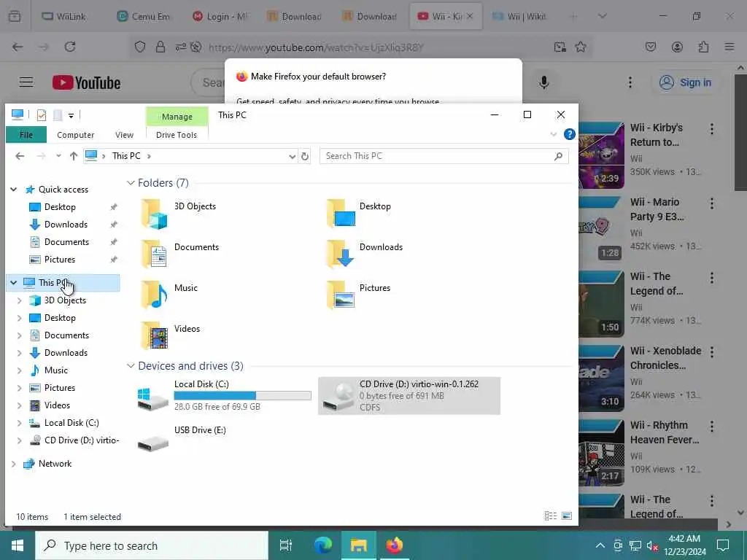Open the Desktop folder in Folders section
The width and height of the screenshot is (747, 560).
pos(341,214)
